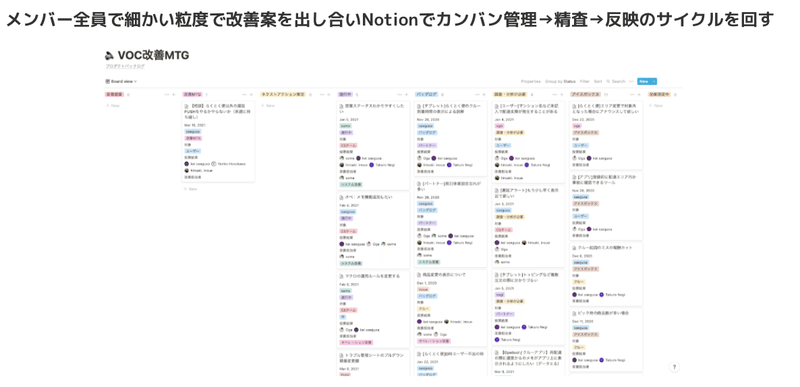800x387 pixels.
Task: Click the 改善提案 column status tag
Action: tap(115, 95)
